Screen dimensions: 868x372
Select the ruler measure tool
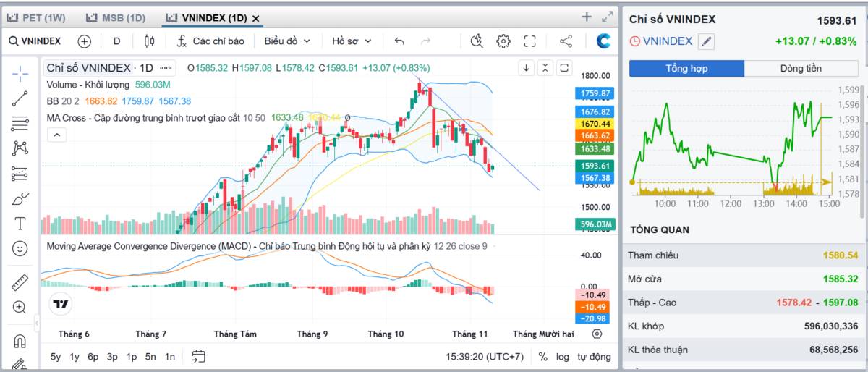tap(20, 282)
